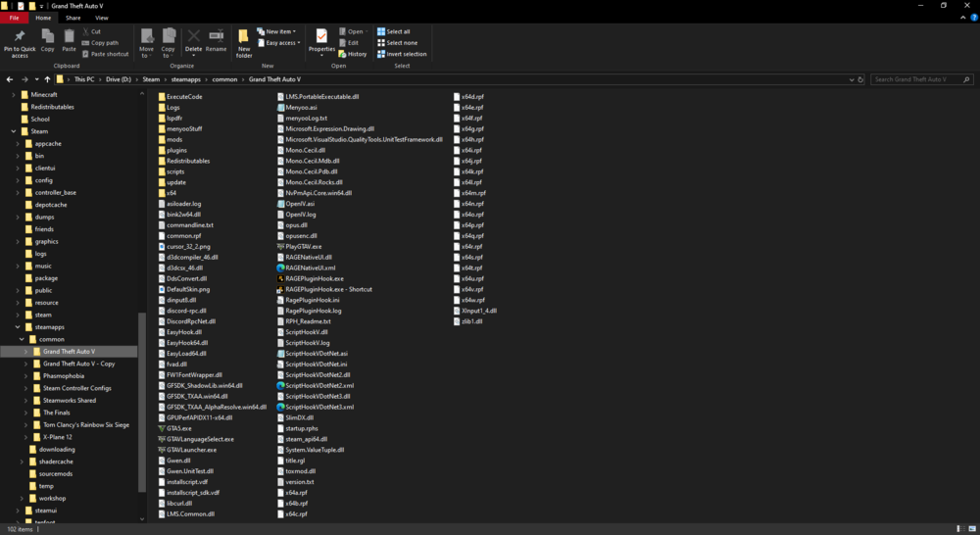Collapse the common folder in tree
Image resolution: width=980 pixels, height=535 pixels.
tap(22, 339)
